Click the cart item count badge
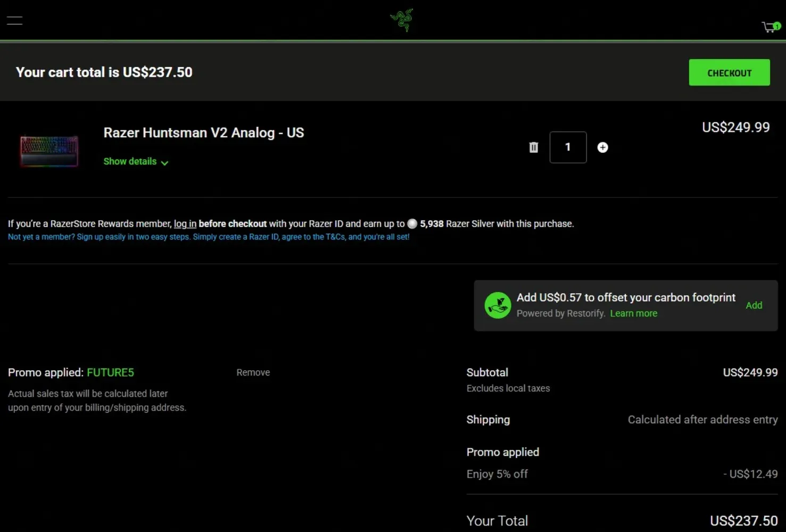Viewport: 786px width, 532px height. 777,26
